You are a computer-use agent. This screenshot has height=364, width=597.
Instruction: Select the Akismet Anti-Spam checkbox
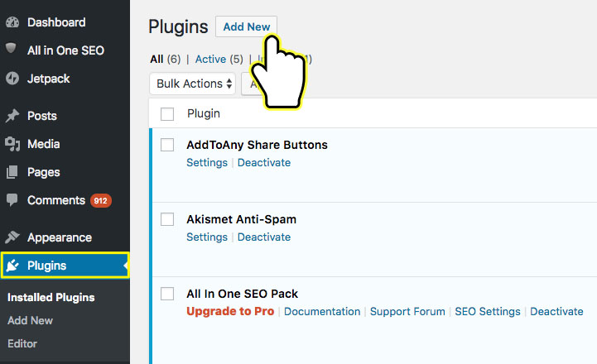[167, 219]
